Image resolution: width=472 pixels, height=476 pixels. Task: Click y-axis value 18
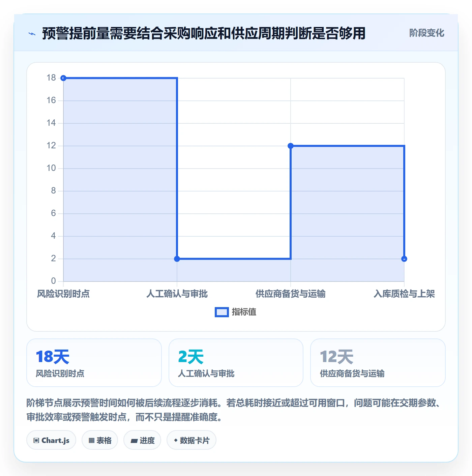click(x=51, y=78)
